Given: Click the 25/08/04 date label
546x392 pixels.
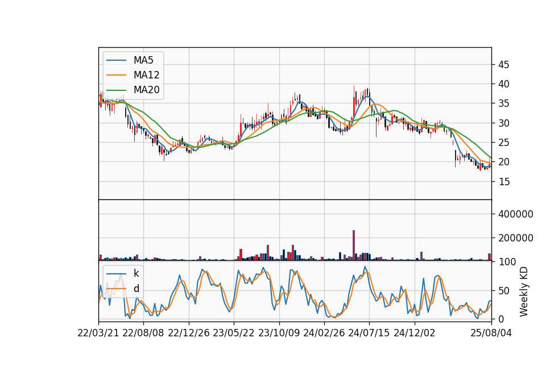Looking at the screenshot, I should 491,333.
